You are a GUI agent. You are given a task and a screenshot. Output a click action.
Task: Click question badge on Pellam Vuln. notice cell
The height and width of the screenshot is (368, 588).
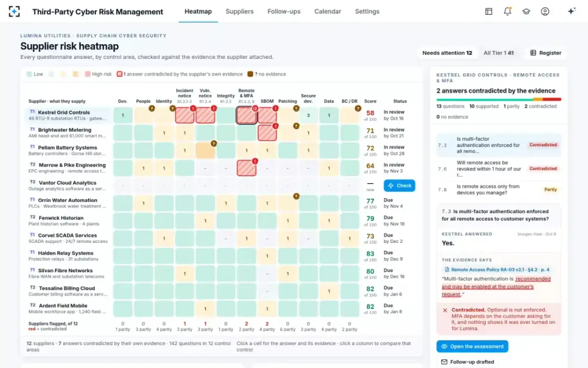coord(213,143)
